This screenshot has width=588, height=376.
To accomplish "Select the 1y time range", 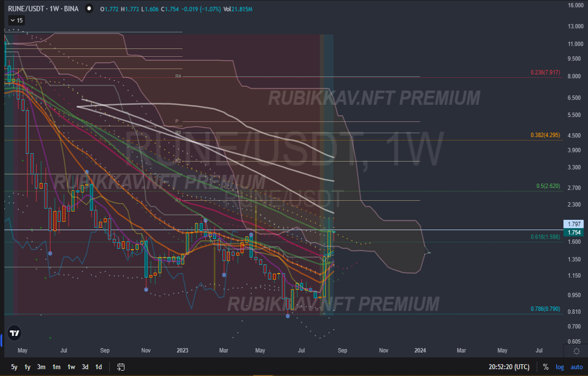I will pos(28,367).
